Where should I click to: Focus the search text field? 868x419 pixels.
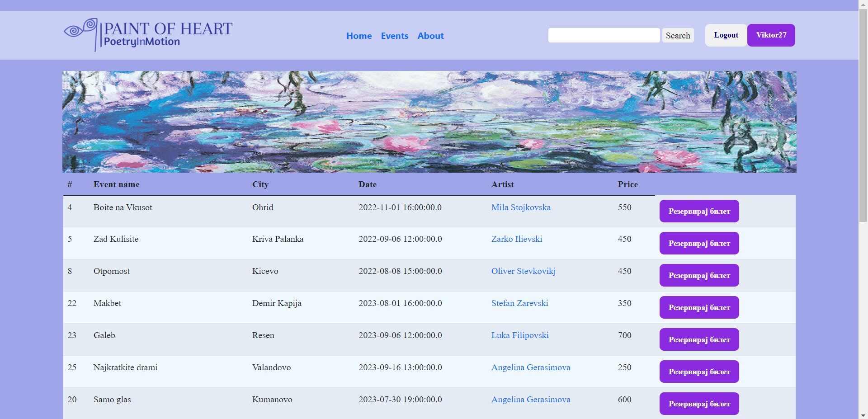click(x=604, y=35)
